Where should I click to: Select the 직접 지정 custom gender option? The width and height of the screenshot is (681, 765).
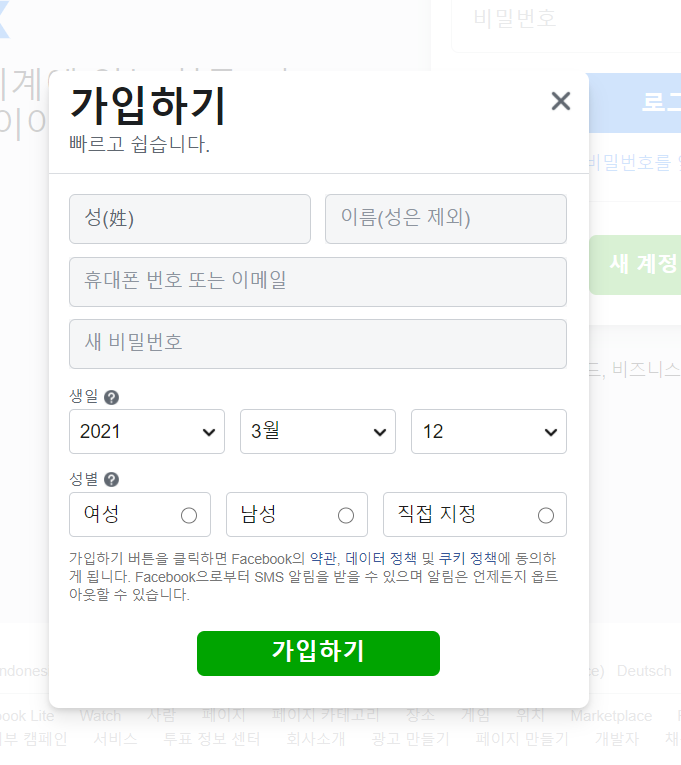[475, 515]
